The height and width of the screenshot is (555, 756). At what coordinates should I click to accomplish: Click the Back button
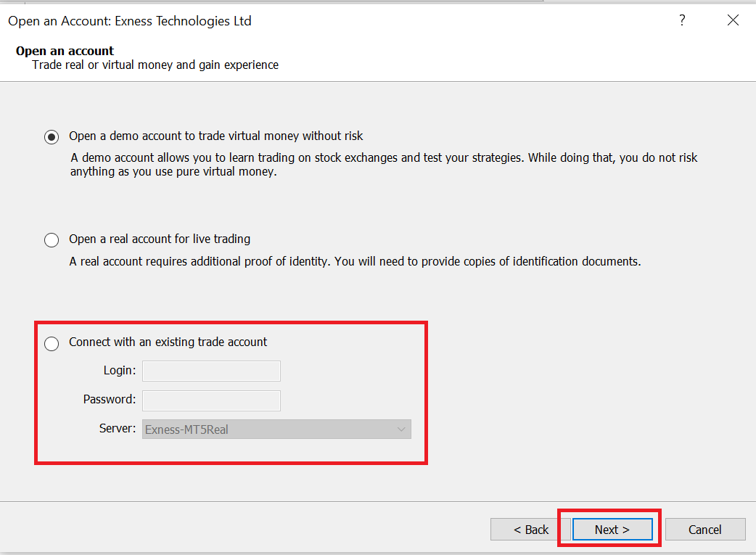[x=530, y=530]
